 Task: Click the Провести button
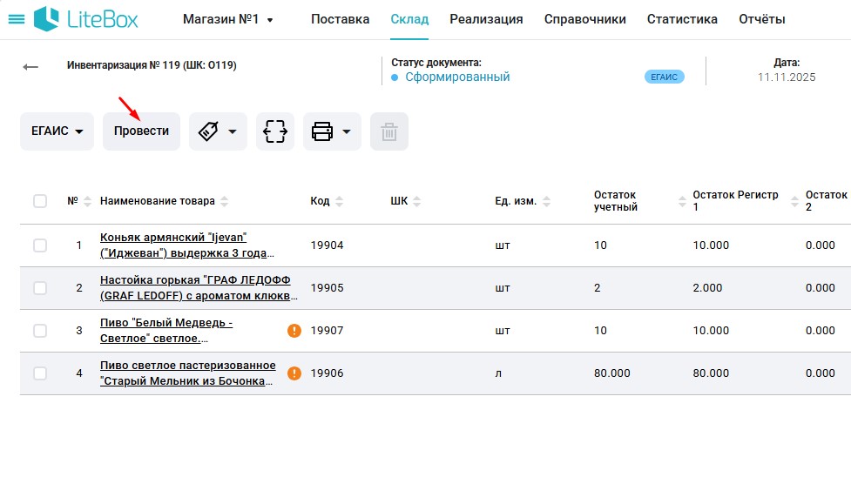141,131
